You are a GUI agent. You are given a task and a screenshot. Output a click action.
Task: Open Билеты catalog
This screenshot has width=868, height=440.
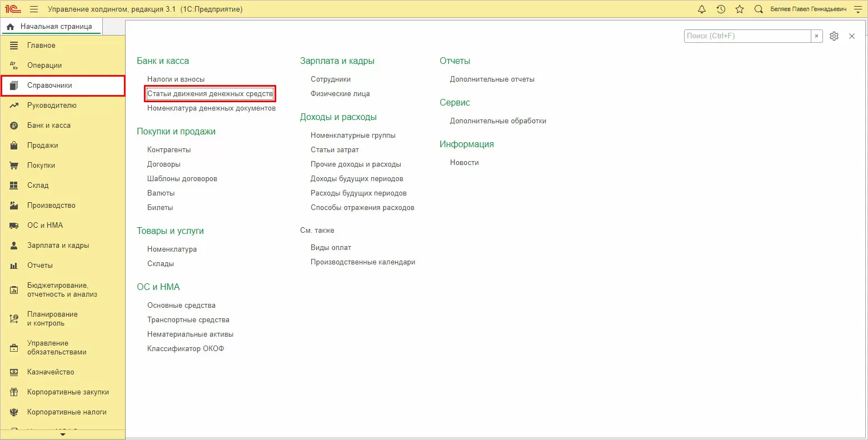(160, 208)
